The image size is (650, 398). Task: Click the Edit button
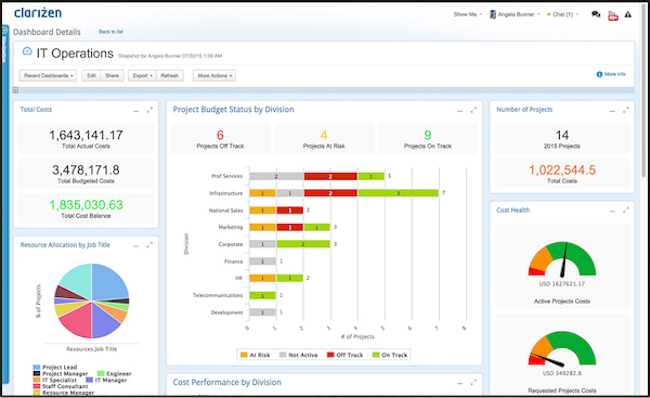coord(91,75)
